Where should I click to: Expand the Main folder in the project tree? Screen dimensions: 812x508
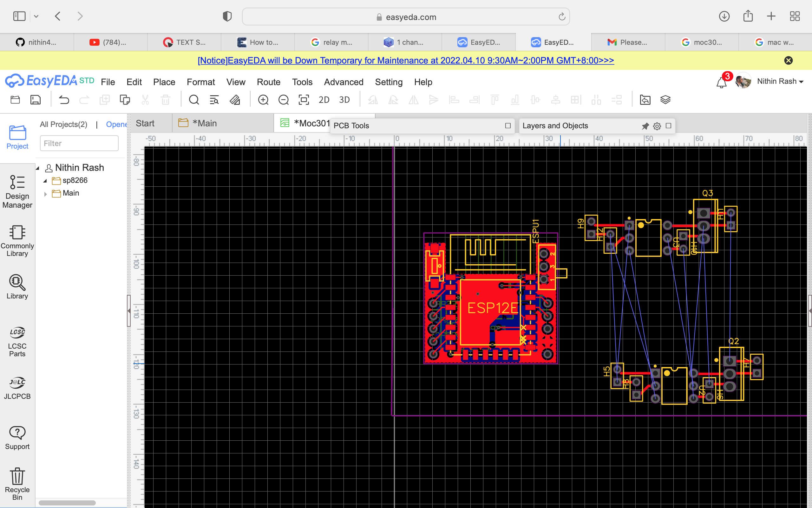pyautogui.click(x=45, y=194)
